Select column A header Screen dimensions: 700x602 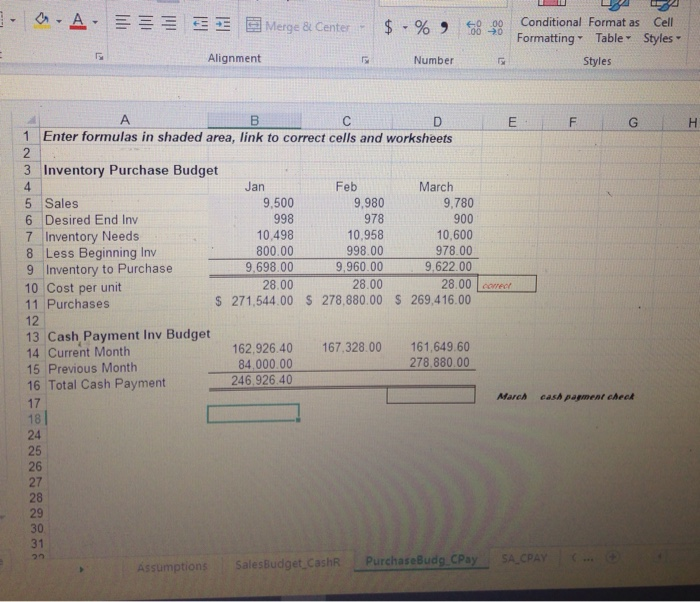pos(125,120)
